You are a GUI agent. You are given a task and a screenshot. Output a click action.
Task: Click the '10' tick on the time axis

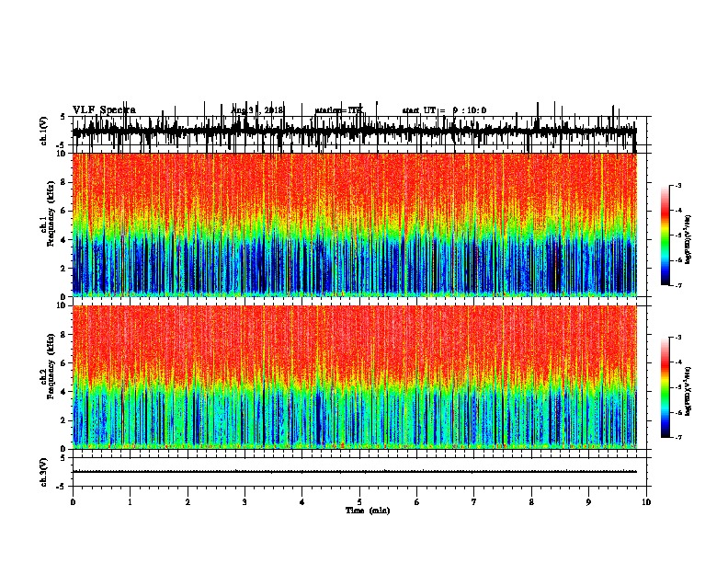coord(646,502)
